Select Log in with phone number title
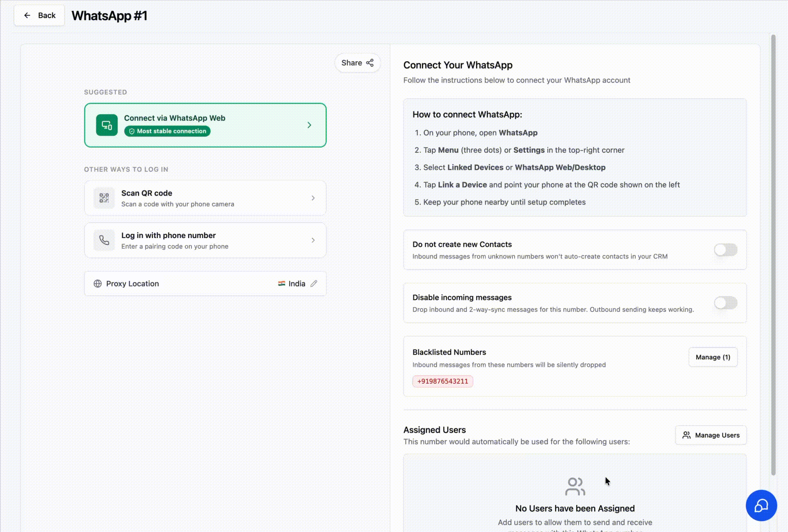 click(168, 235)
